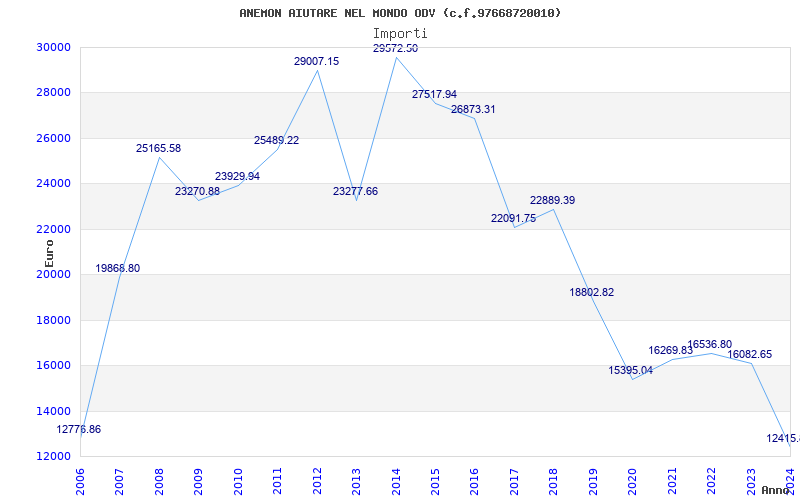Click the 16000 y-axis tick label
800x500 pixels.
pos(53,366)
